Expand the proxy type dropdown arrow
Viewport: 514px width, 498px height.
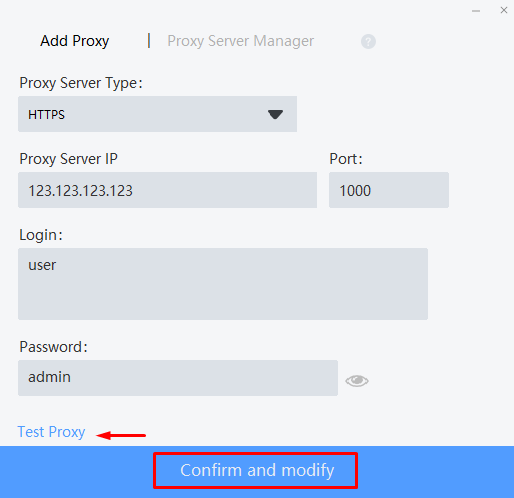coord(275,115)
